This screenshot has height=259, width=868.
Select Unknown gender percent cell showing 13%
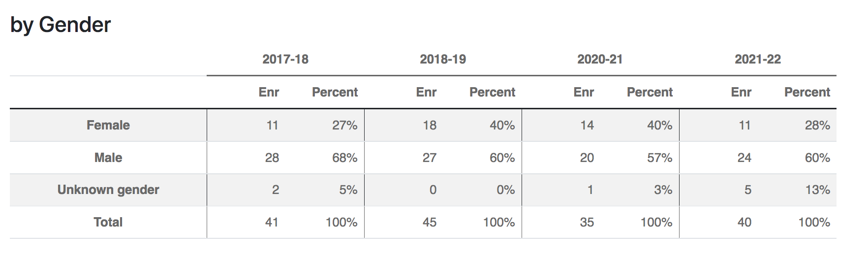[x=817, y=190]
